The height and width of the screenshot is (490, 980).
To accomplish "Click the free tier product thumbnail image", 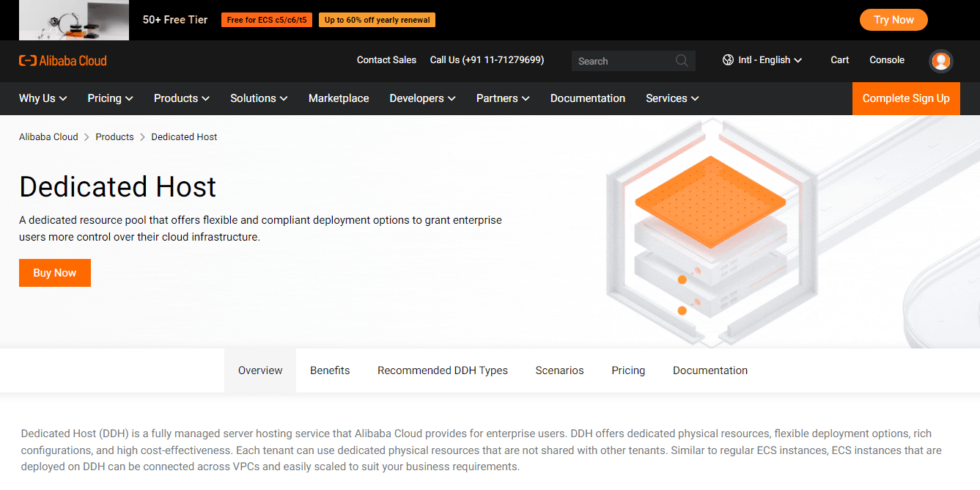I will [x=73, y=20].
